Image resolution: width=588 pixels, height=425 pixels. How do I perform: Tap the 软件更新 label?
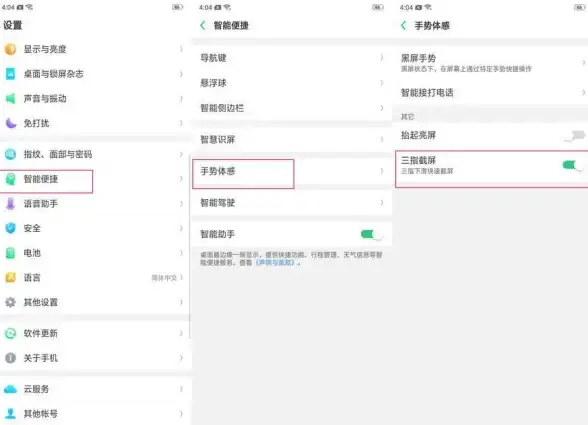40,333
